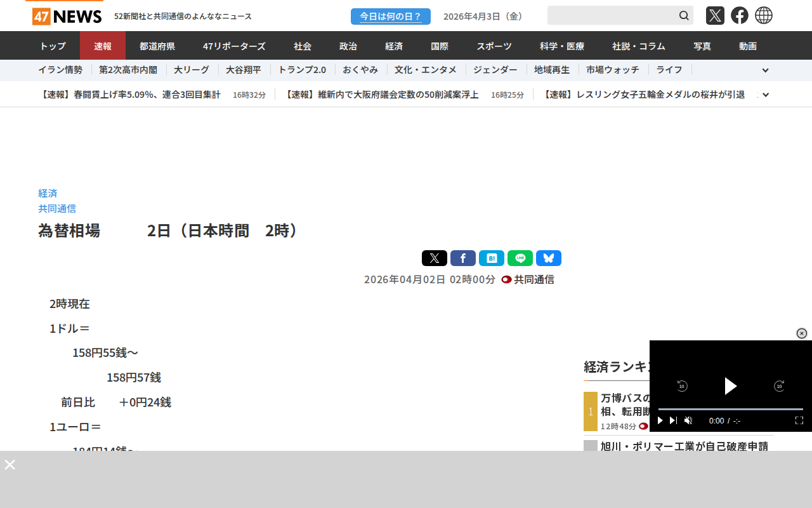This screenshot has width=812, height=508.
Task: Seek on the video progress bar
Action: click(730, 409)
